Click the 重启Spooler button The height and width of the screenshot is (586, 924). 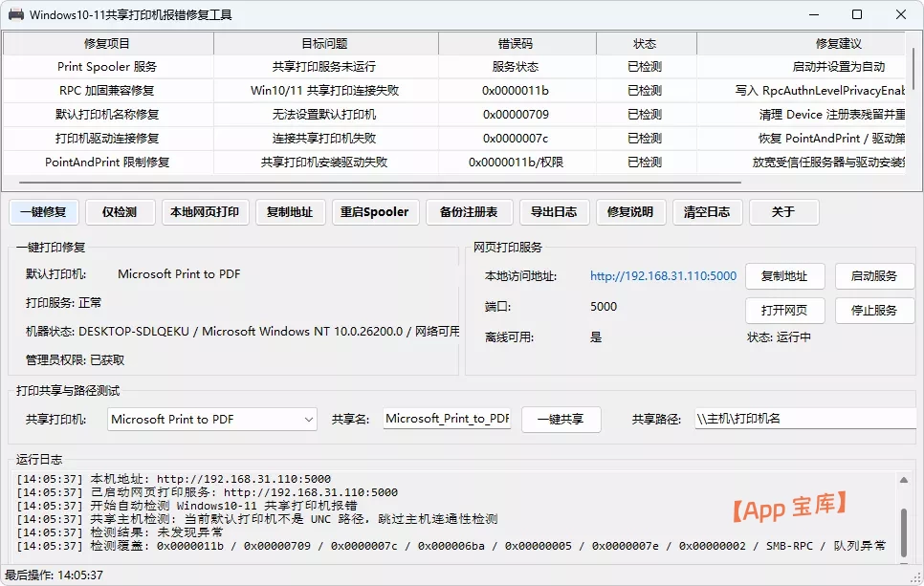(375, 212)
